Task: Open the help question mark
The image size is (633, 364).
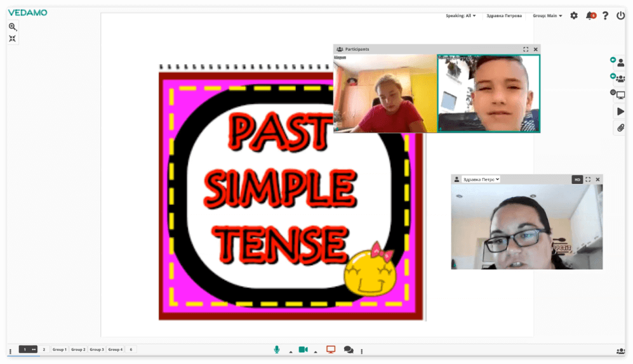Action: 605,16
